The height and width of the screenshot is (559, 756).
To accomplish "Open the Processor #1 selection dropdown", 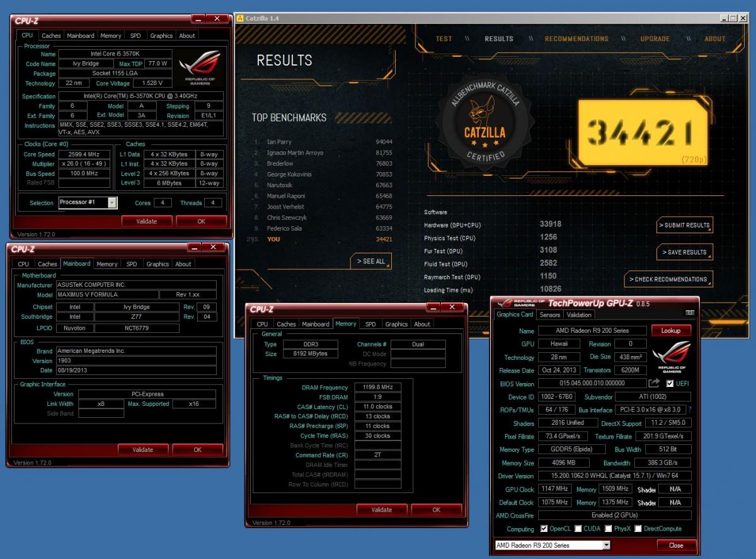I will 112,203.
